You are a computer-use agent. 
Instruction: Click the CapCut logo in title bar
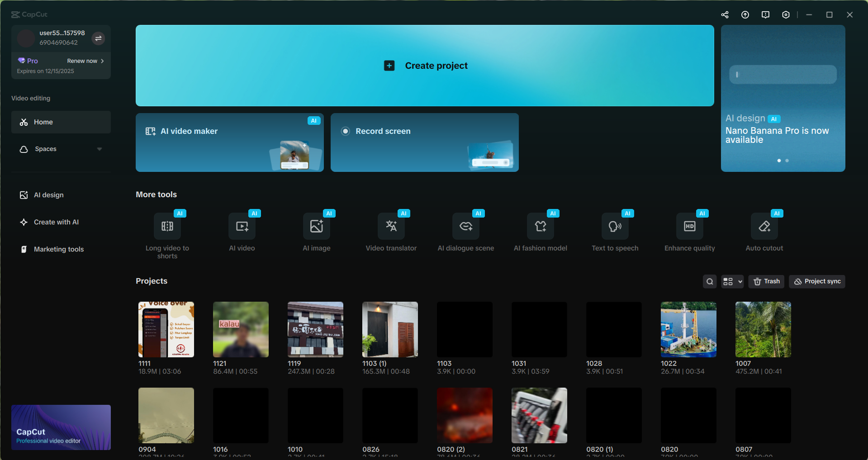[29, 14]
